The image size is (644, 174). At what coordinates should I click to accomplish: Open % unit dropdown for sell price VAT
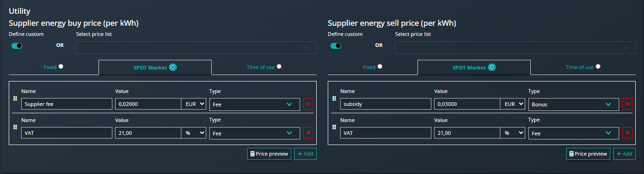click(x=512, y=133)
